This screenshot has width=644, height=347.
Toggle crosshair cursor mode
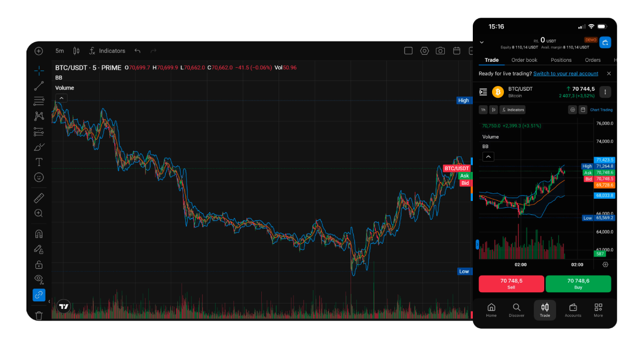coord(39,70)
